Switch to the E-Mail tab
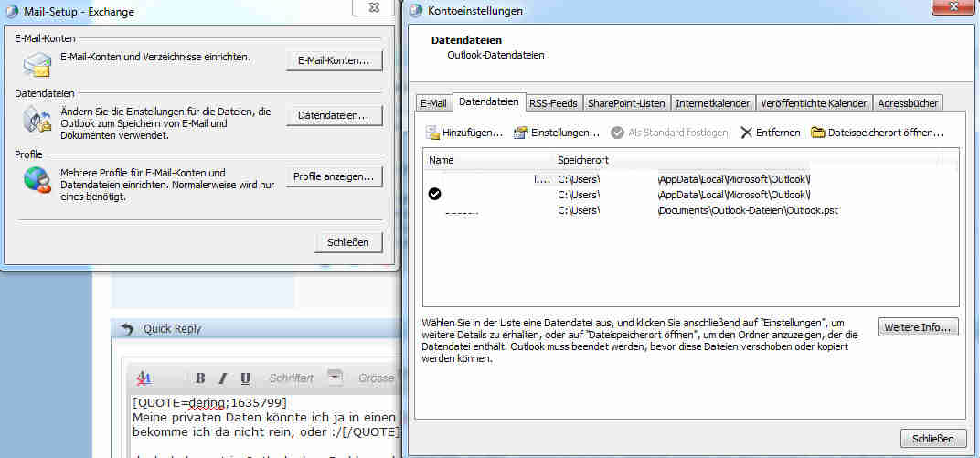The image size is (980, 458). (433, 103)
